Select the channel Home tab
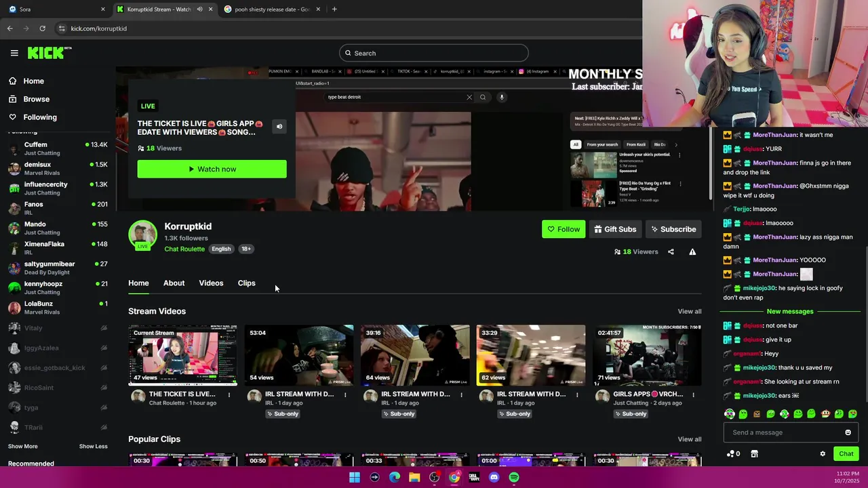This screenshot has width=868, height=488. pos(138,283)
